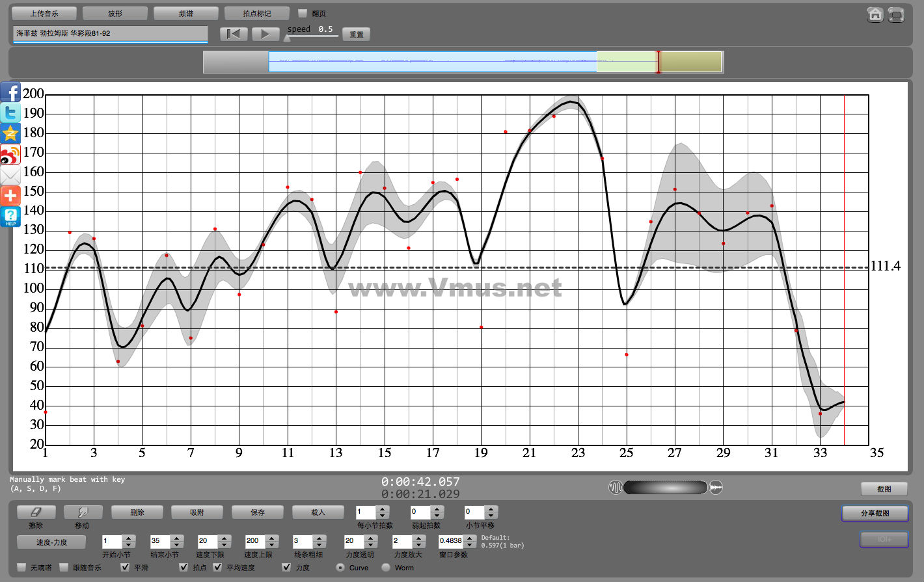
Task: Click the Facebook share icon
Action: tap(10, 92)
